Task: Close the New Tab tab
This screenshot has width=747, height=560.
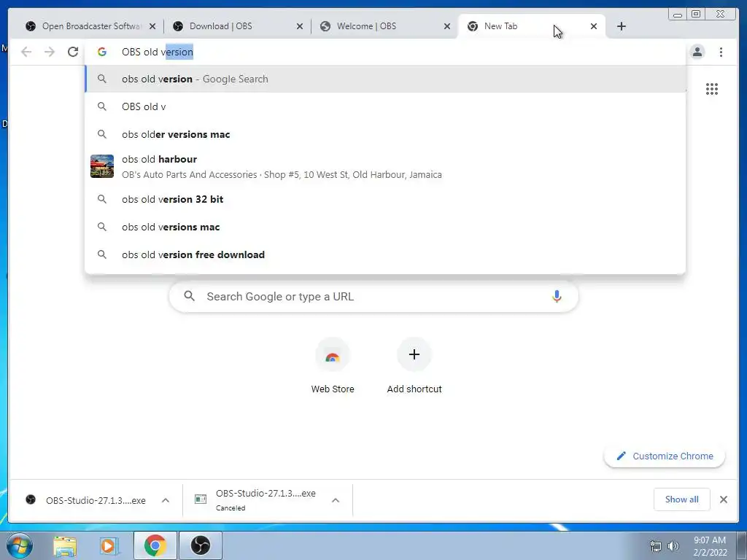Action: coord(594,26)
